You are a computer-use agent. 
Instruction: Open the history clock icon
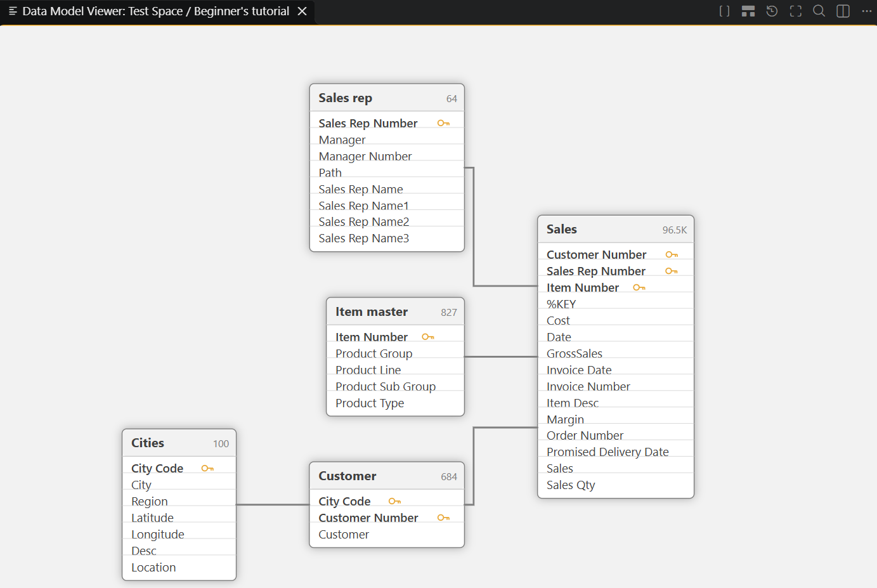pyautogui.click(x=772, y=11)
